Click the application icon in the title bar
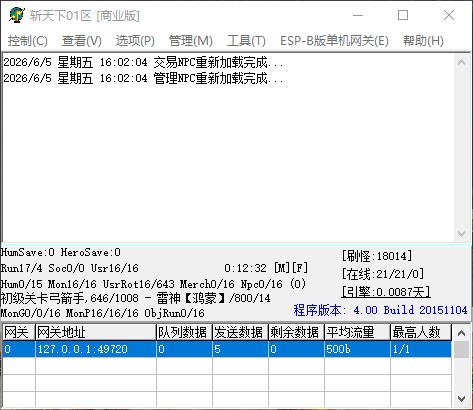The height and width of the screenshot is (410, 473). [x=16, y=15]
